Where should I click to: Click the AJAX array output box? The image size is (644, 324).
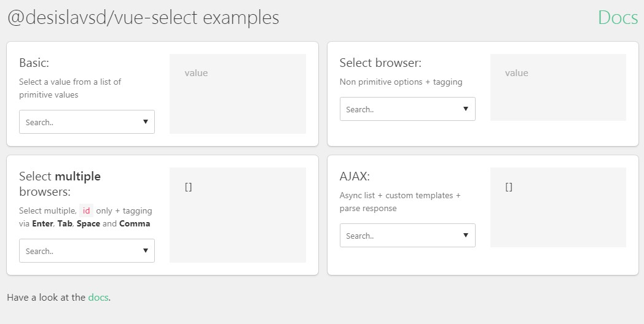point(558,207)
